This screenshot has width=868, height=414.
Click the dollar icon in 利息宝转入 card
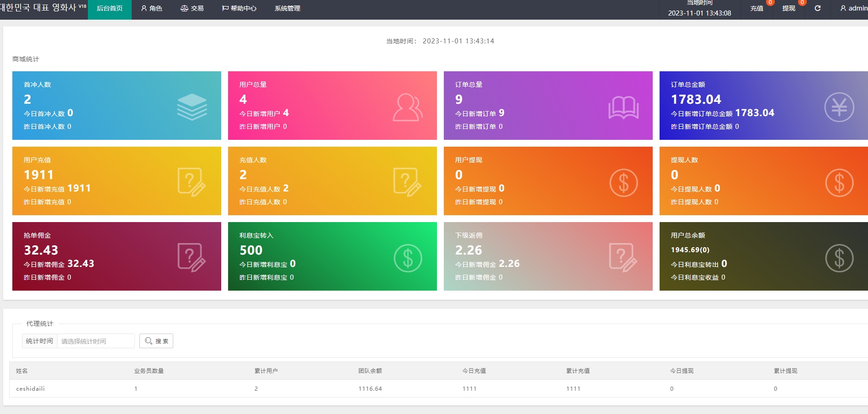point(407,258)
